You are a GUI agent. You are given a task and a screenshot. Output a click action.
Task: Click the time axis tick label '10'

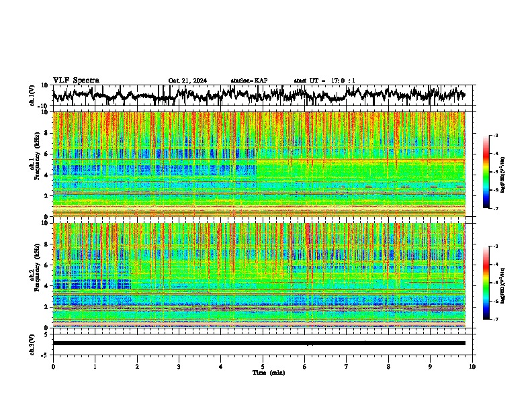pyautogui.click(x=472, y=367)
